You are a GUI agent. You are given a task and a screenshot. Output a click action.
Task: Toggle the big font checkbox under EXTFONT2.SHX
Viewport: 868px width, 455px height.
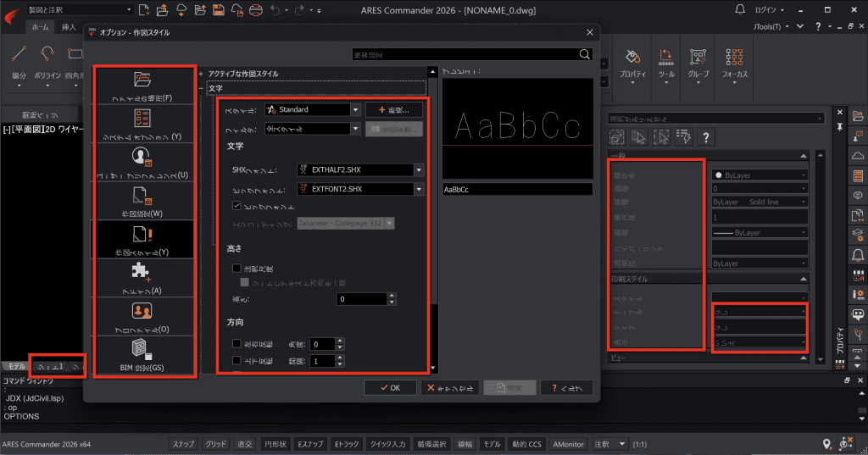[237, 206]
